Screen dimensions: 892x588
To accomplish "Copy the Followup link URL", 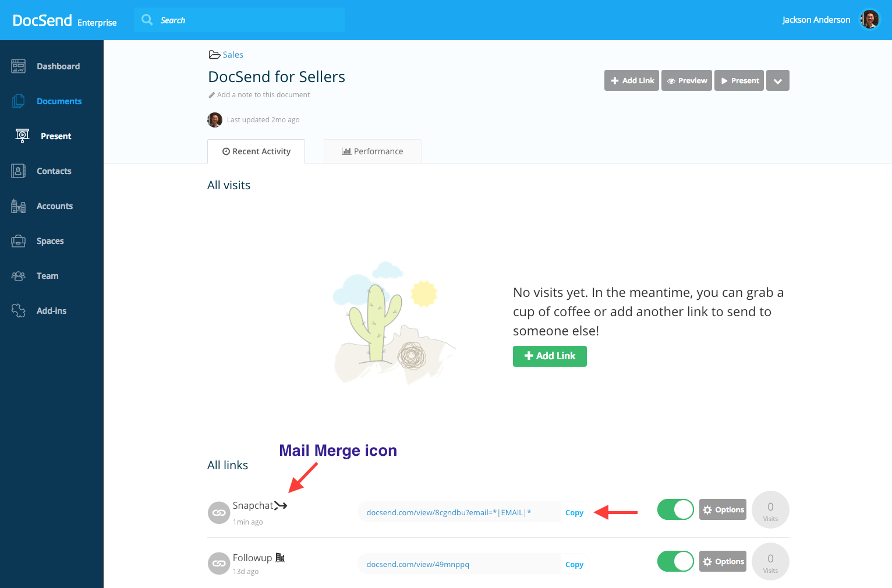I will point(574,564).
